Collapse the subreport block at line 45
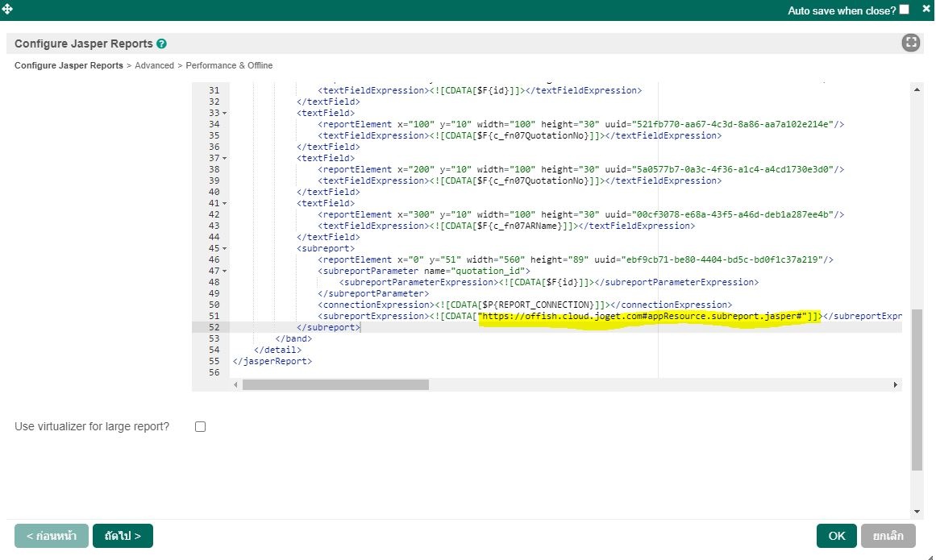The width and height of the screenshot is (936, 560). pos(224,248)
